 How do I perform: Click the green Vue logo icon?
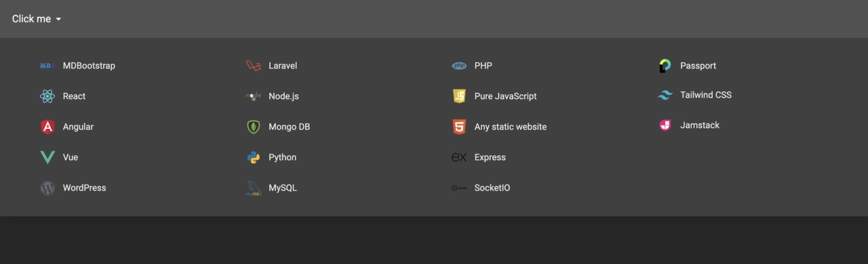(47, 157)
